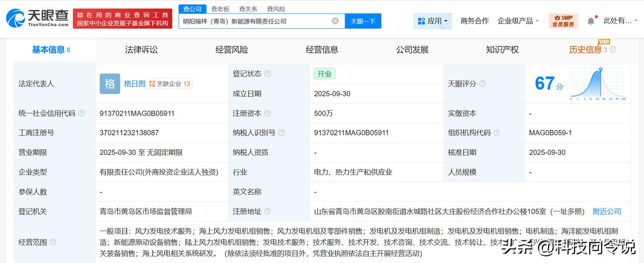Click the 天眼评分 score distribution chart
This screenshot has width=644, height=263.
(598, 84)
